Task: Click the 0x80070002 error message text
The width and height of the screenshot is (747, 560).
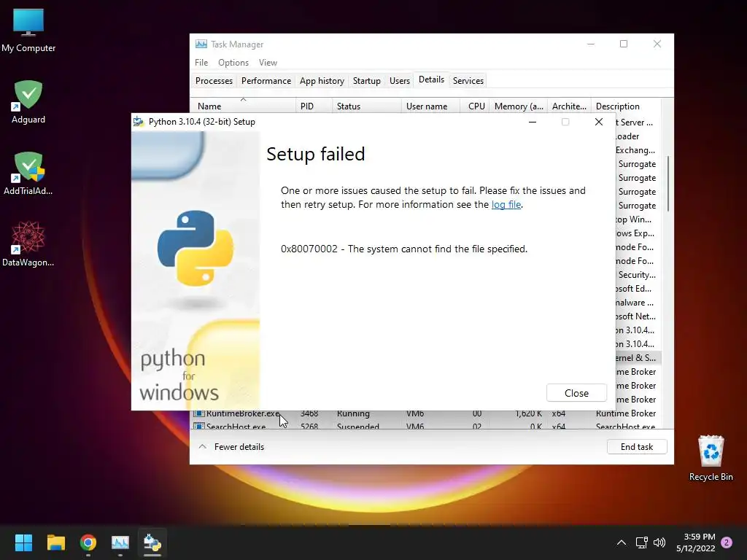Action: [404, 249]
